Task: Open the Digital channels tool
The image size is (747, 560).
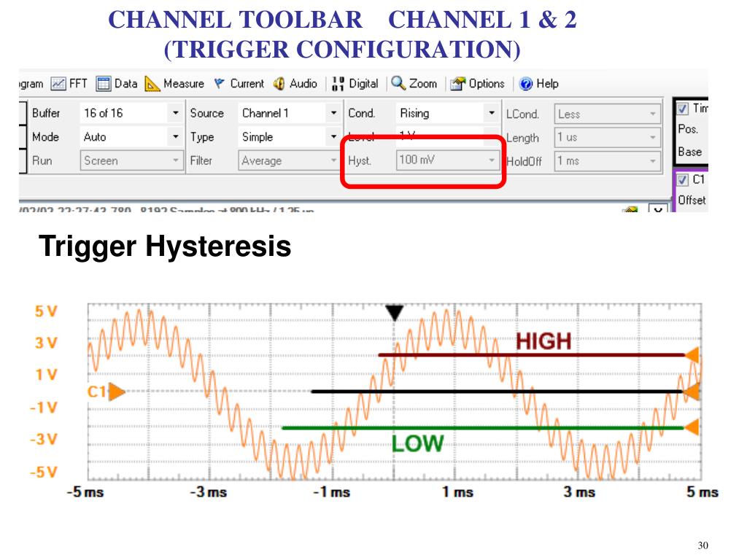Action: coord(355,84)
